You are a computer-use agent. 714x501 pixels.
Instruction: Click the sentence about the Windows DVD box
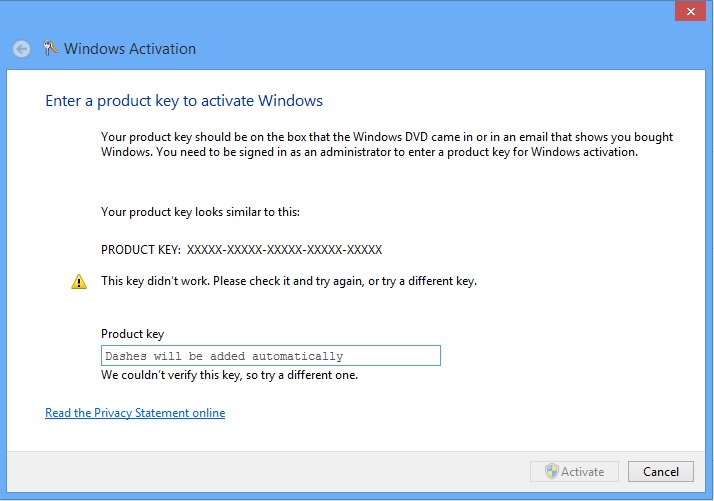[387, 137]
